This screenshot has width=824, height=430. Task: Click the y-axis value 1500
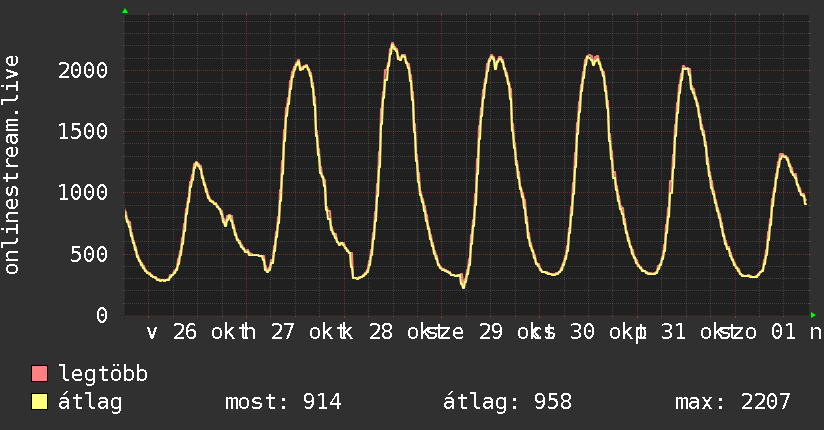83,131
